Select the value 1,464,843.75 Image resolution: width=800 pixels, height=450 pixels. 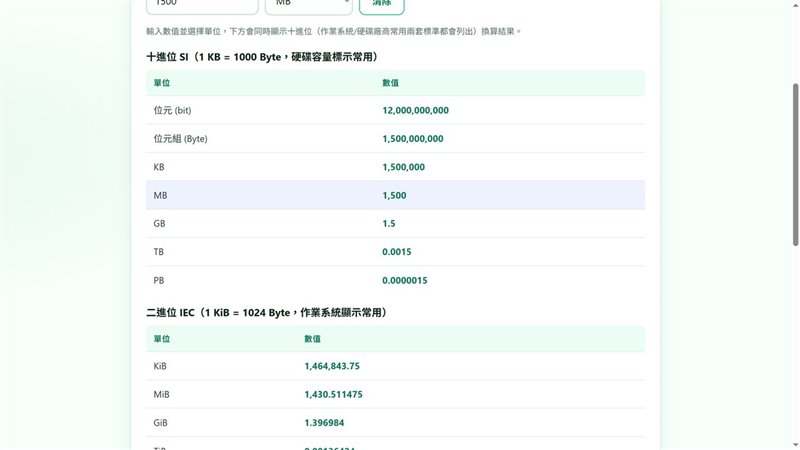pyautogui.click(x=332, y=366)
